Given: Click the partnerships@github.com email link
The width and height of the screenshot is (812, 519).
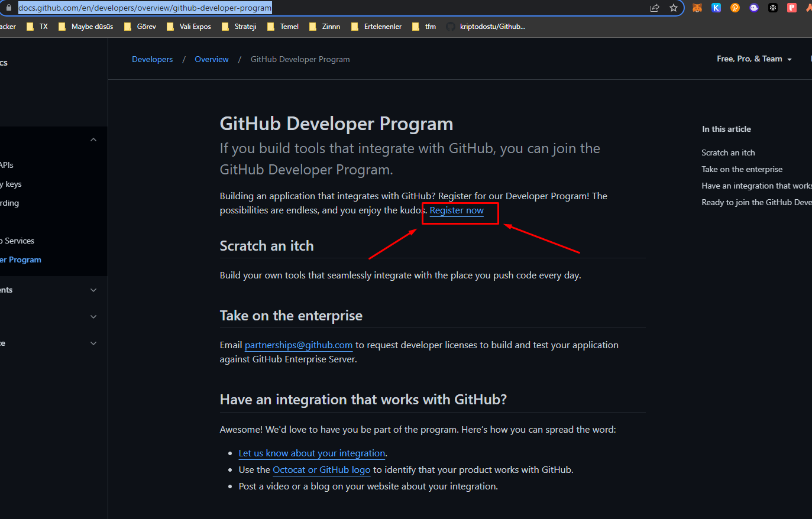Looking at the screenshot, I should [x=298, y=345].
